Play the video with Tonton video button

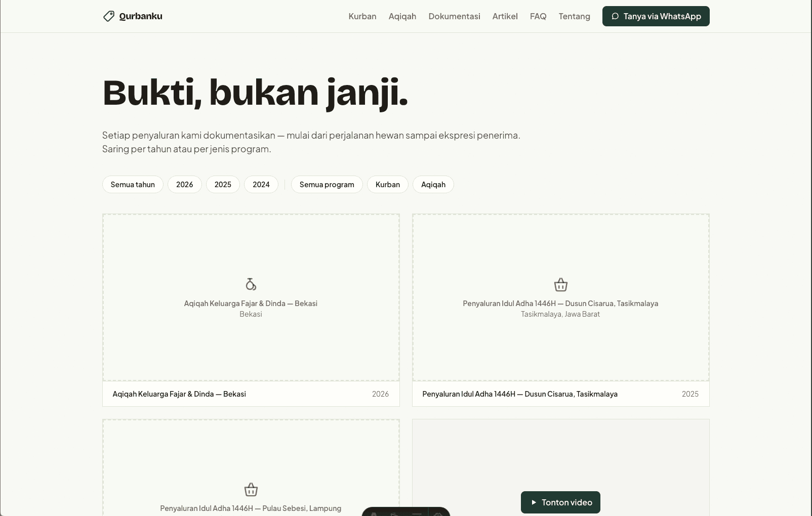560,502
